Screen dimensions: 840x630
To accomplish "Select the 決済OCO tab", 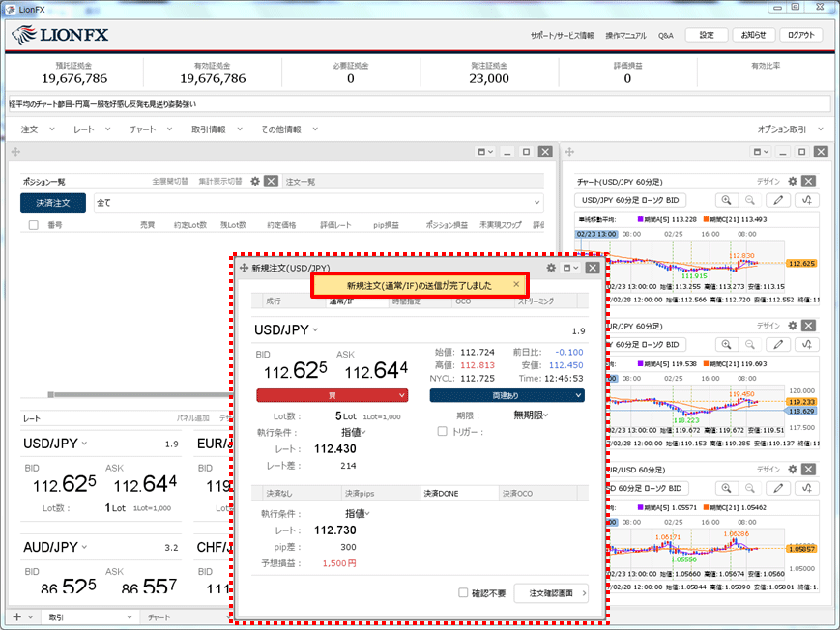I will coord(538,493).
